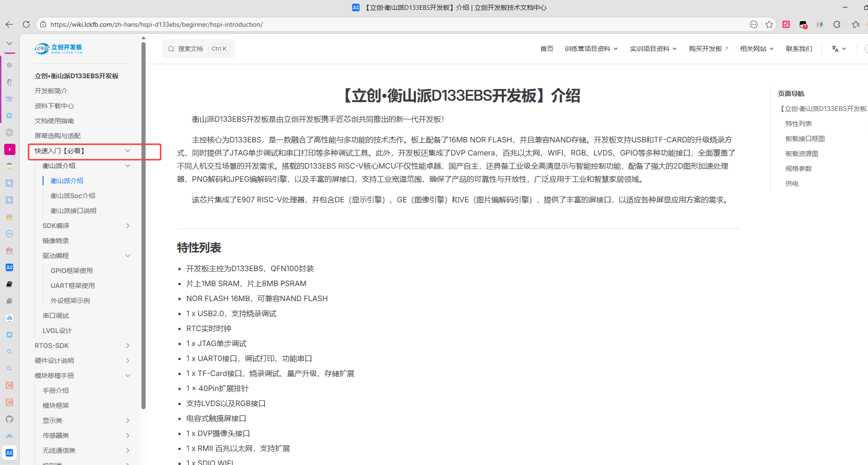Open the 相关网站 dropdown

tap(757, 49)
